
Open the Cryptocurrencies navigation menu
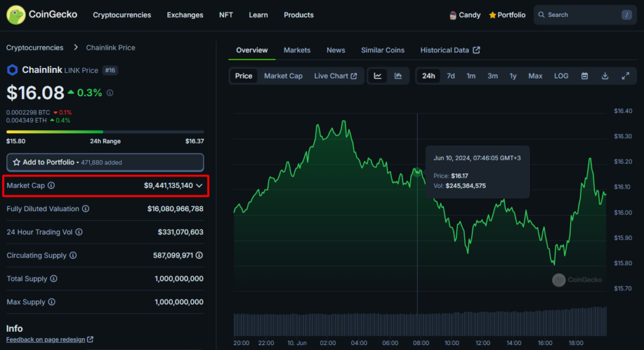tap(122, 15)
